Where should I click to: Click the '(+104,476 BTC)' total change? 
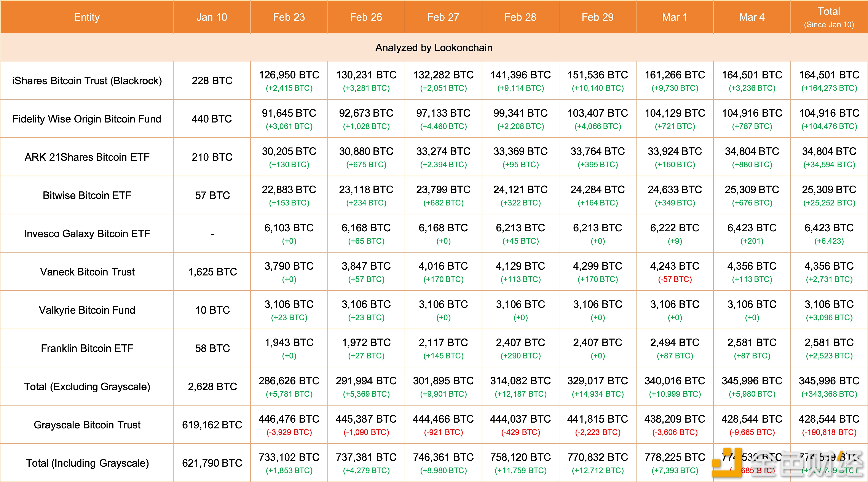(829, 126)
